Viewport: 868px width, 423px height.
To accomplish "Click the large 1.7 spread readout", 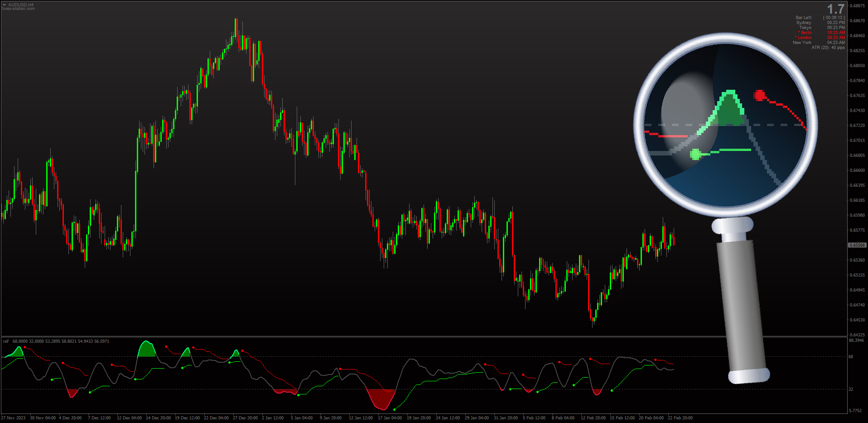I will 835,9.
